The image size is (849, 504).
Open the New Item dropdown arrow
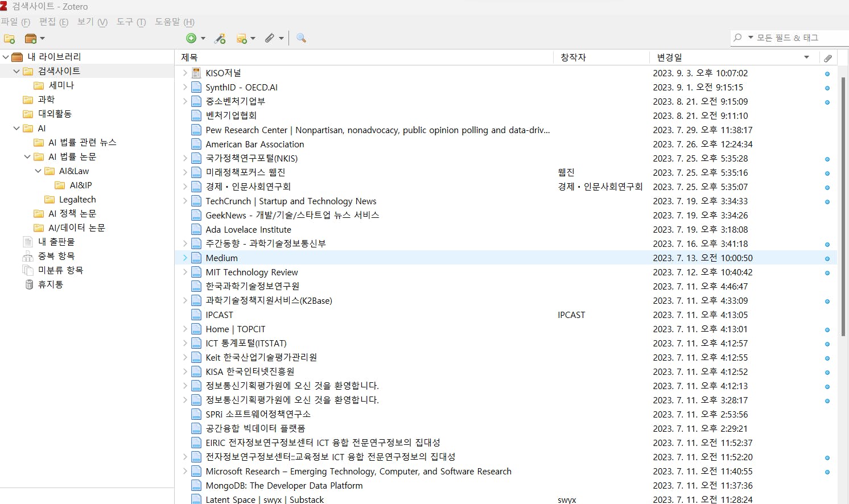point(203,39)
